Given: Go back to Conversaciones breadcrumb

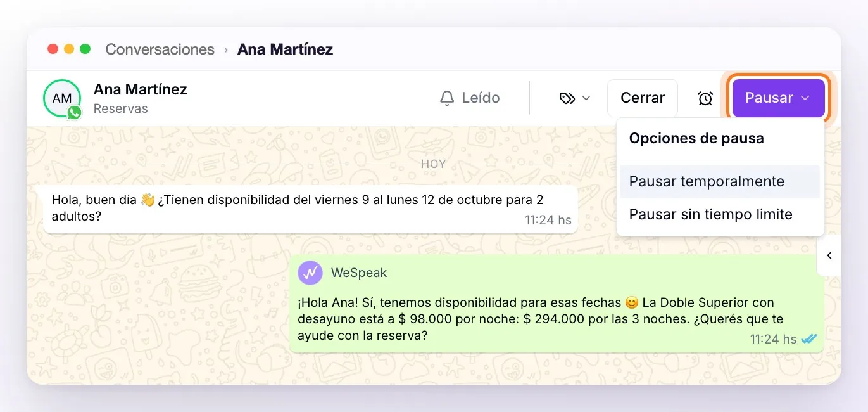Looking at the screenshot, I should click(160, 49).
